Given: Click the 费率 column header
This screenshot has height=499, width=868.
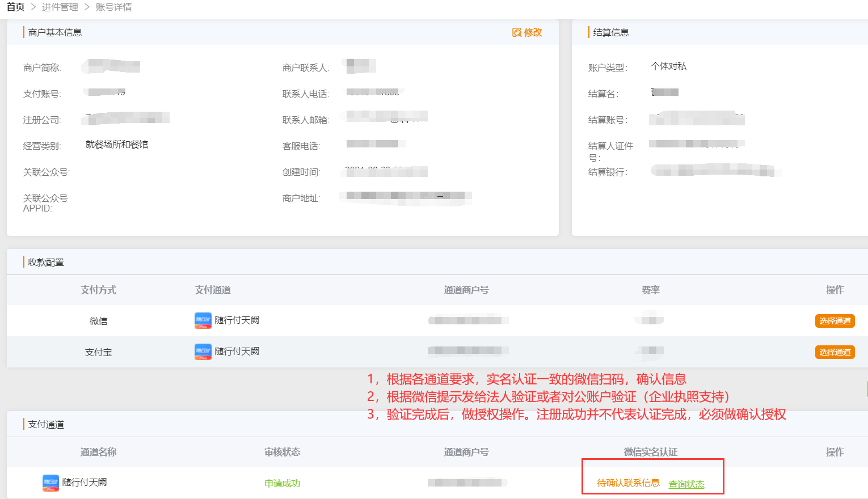Looking at the screenshot, I should [650, 290].
